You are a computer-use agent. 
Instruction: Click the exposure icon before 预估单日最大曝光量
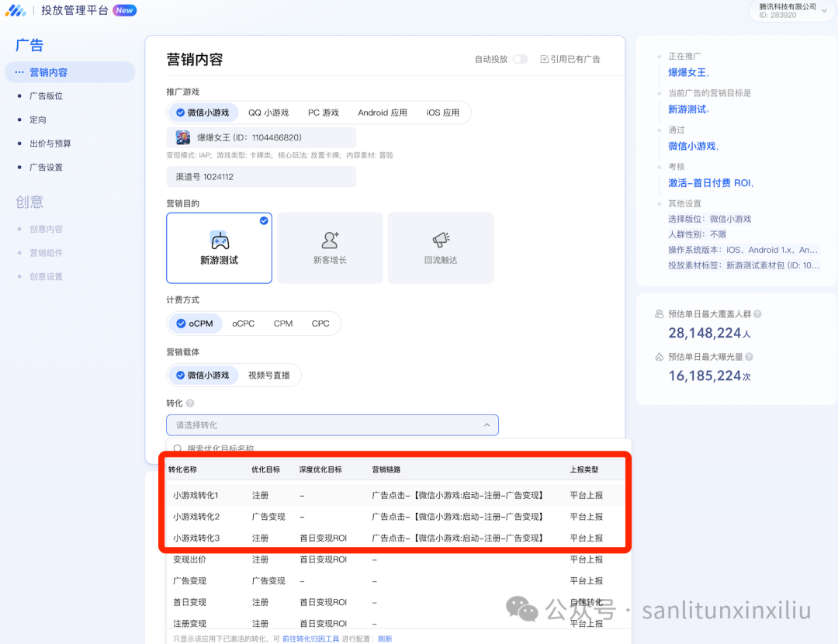tap(660, 357)
